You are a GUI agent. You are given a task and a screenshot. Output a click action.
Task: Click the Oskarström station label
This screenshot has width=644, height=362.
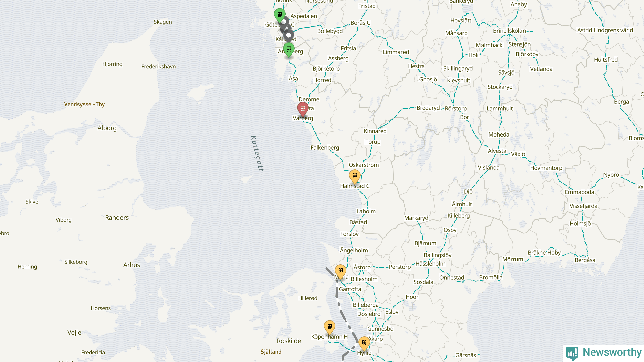point(364,165)
